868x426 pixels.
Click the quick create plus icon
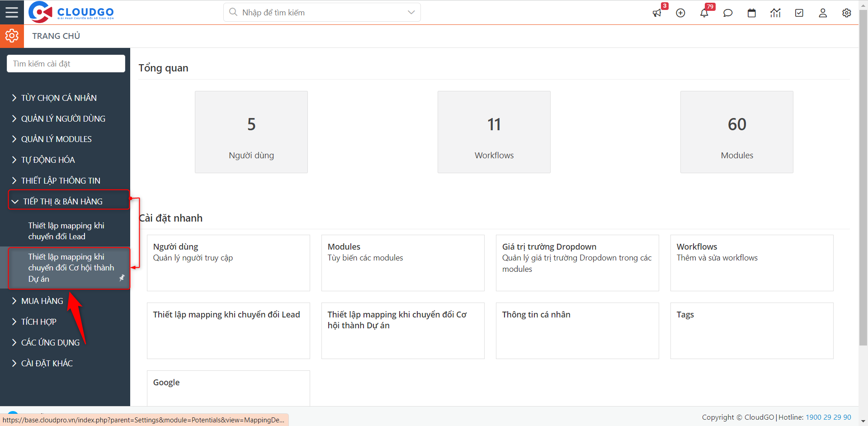tap(680, 13)
